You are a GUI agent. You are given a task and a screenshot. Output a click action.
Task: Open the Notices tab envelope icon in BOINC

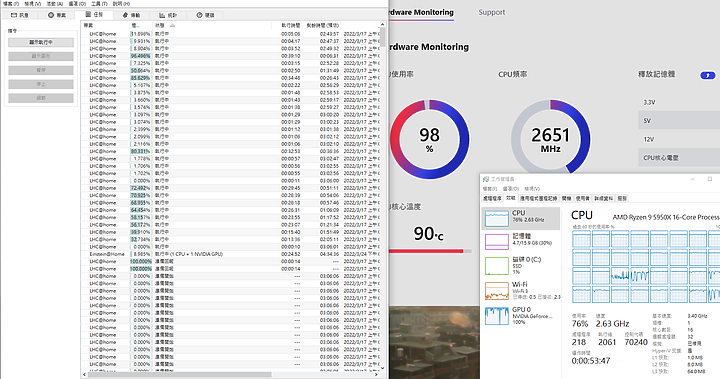click(14, 15)
